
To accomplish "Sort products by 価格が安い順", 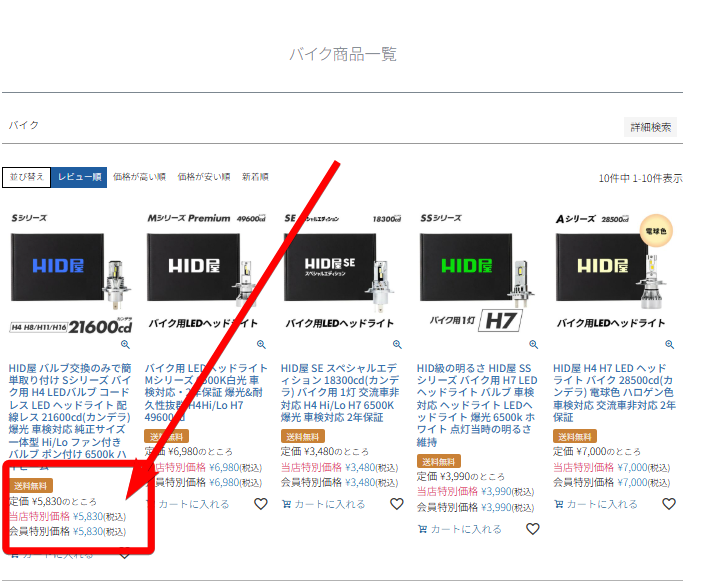I will tap(203, 177).
